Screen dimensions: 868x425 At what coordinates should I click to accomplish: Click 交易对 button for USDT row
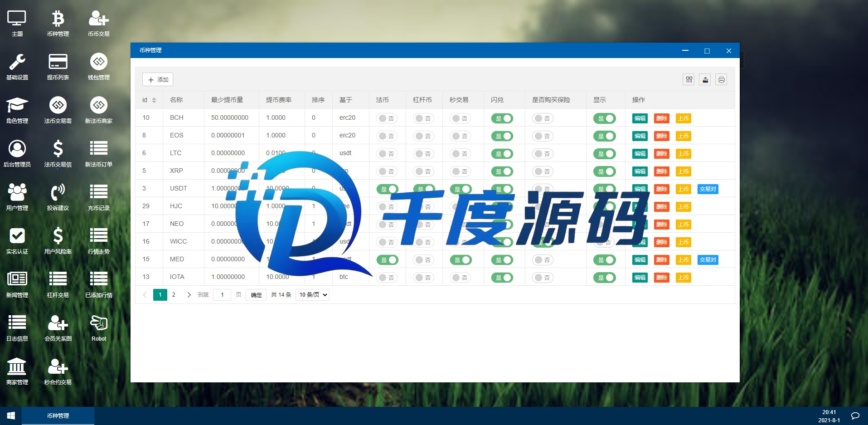[708, 189]
